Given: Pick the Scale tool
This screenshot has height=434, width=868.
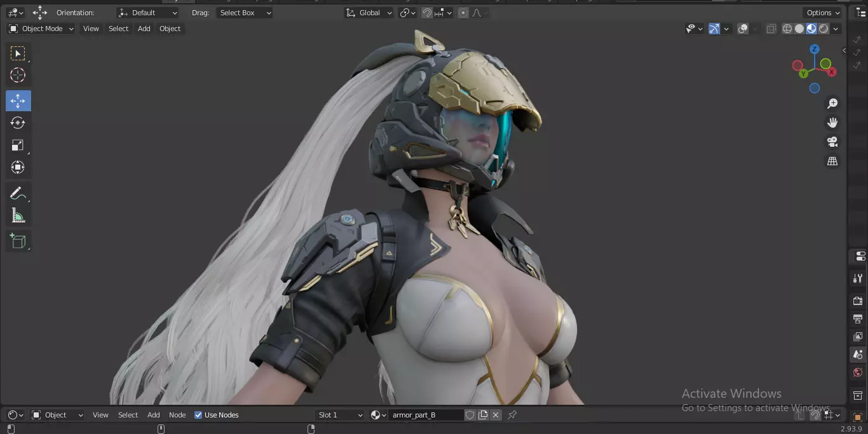Looking at the screenshot, I should [x=18, y=145].
